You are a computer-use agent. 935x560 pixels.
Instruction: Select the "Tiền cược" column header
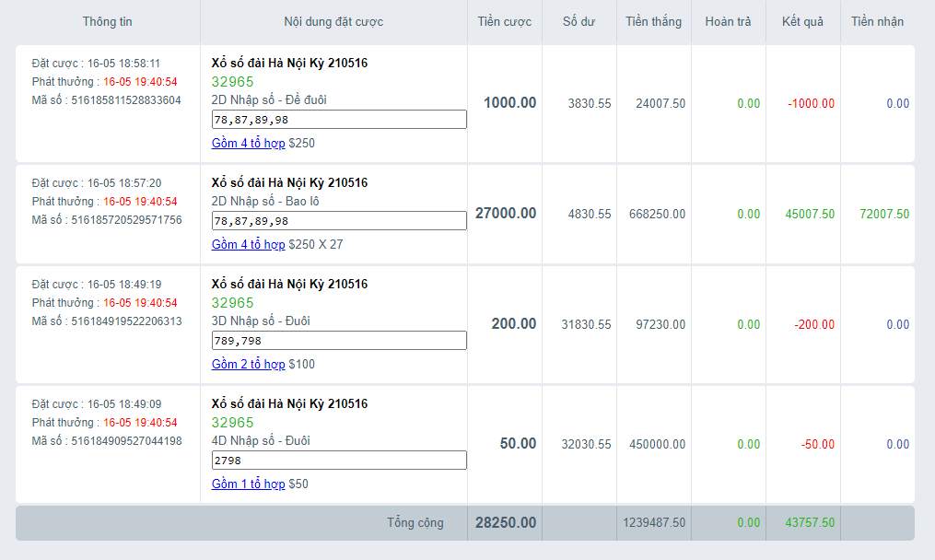pyautogui.click(x=504, y=22)
